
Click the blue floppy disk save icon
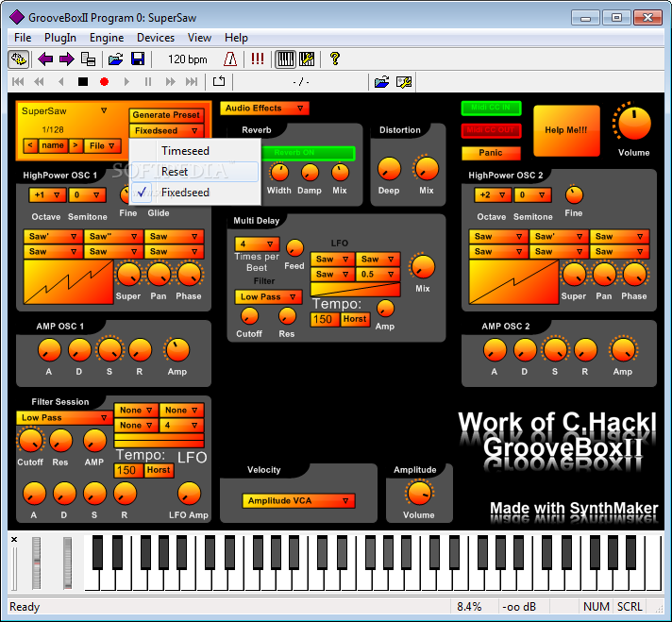[138, 59]
